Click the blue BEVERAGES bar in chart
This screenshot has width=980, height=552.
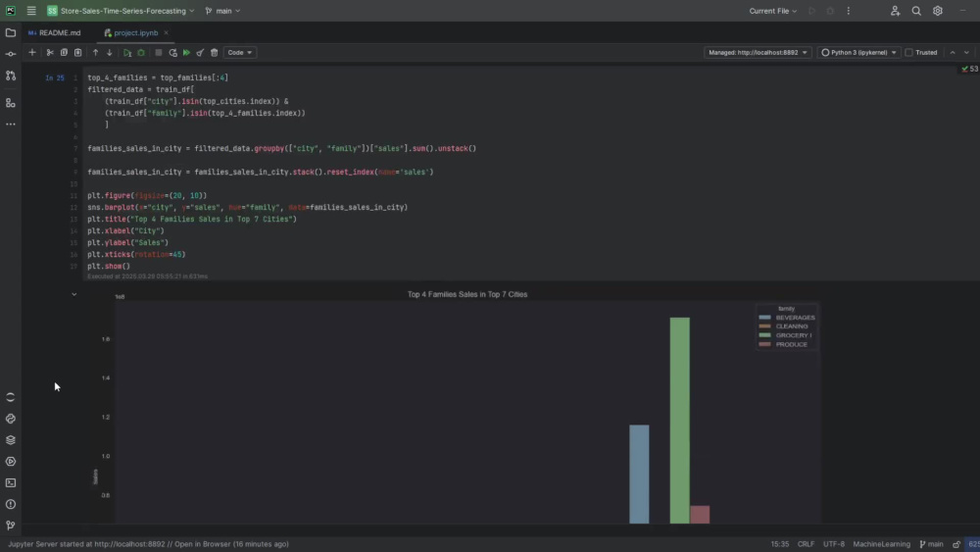point(639,474)
